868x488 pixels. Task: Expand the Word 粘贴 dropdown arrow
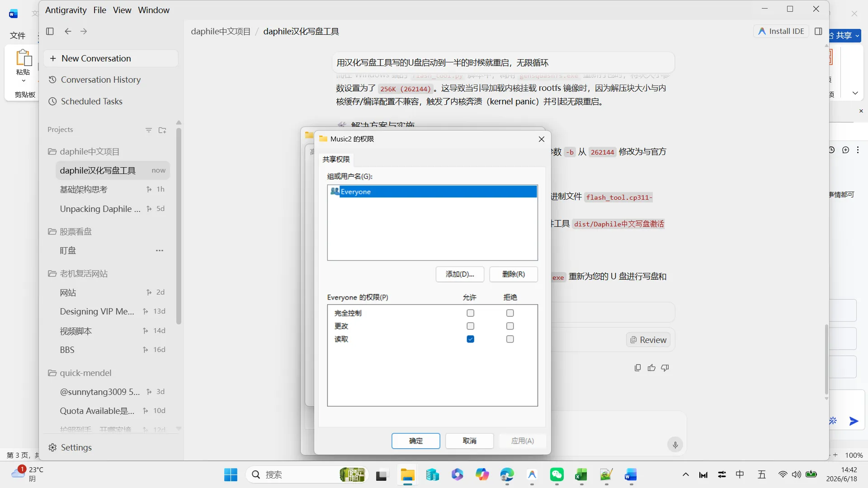pyautogui.click(x=24, y=81)
